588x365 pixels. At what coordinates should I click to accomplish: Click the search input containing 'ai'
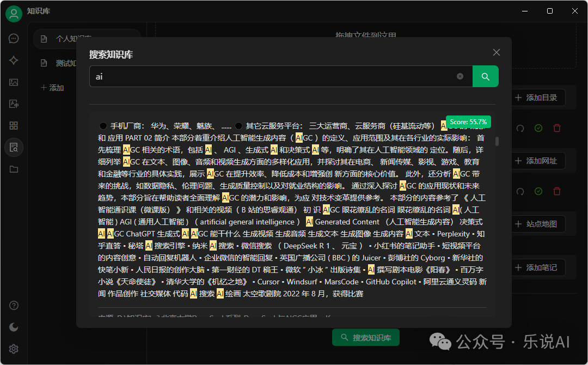click(281, 76)
